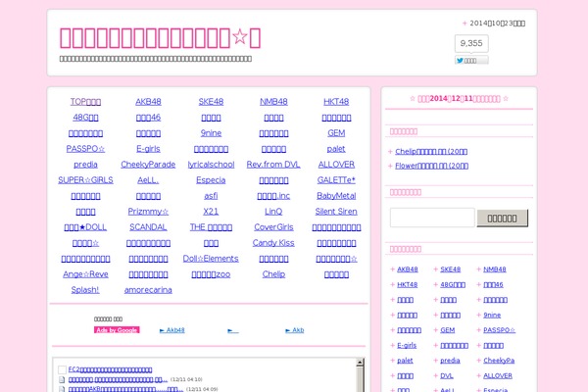Open the amorecarina link
The width and height of the screenshot is (588, 392).
[148, 290]
